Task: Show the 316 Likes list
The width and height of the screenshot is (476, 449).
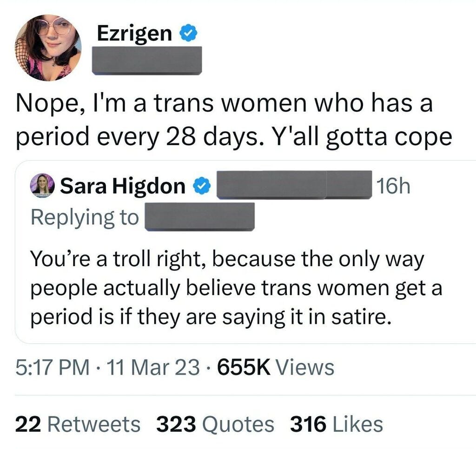Action: 337,424
